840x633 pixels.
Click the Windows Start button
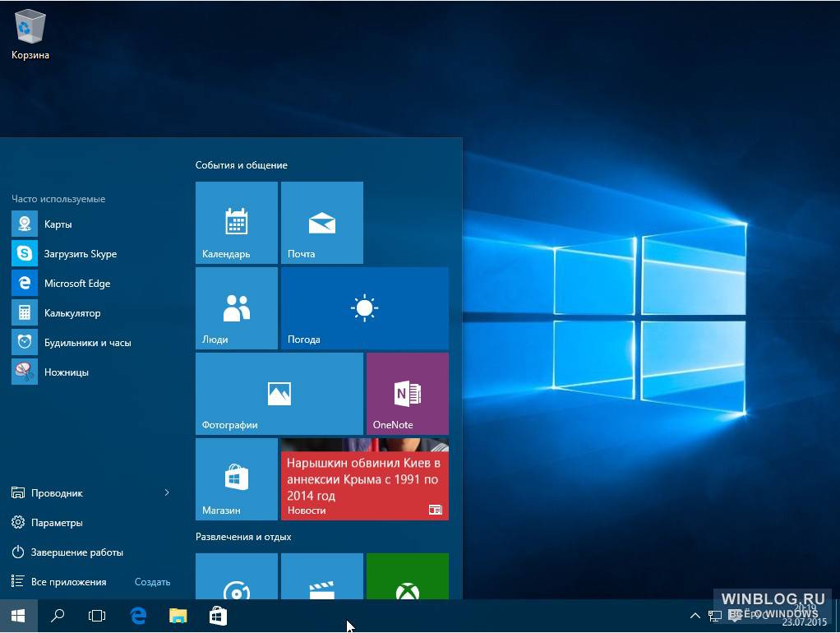point(18,616)
